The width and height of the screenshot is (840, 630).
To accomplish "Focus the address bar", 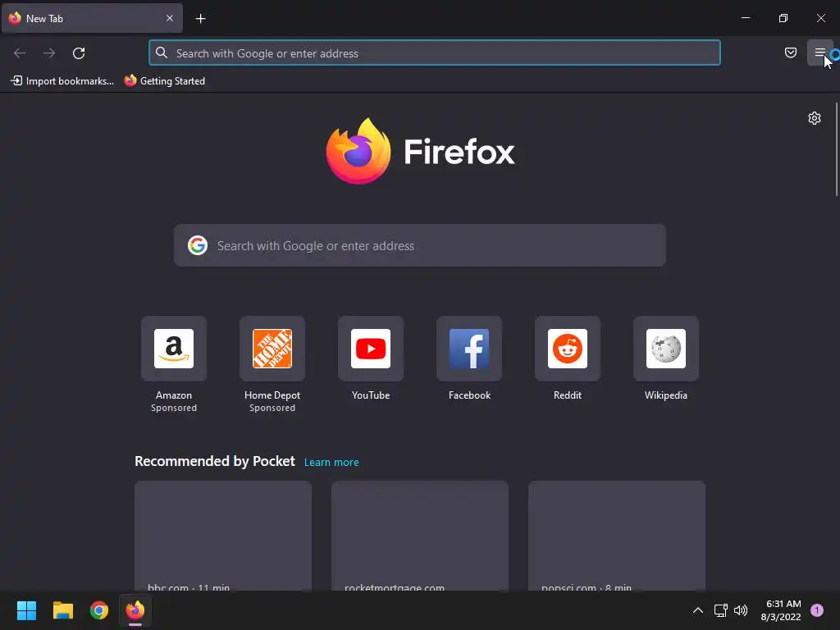I will 435,53.
